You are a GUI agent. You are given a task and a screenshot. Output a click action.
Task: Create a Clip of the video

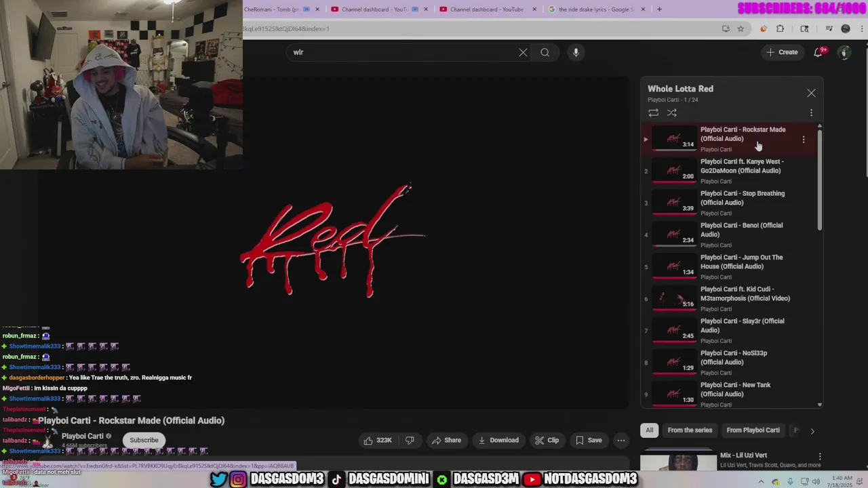pyautogui.click(x=547, y=440)
